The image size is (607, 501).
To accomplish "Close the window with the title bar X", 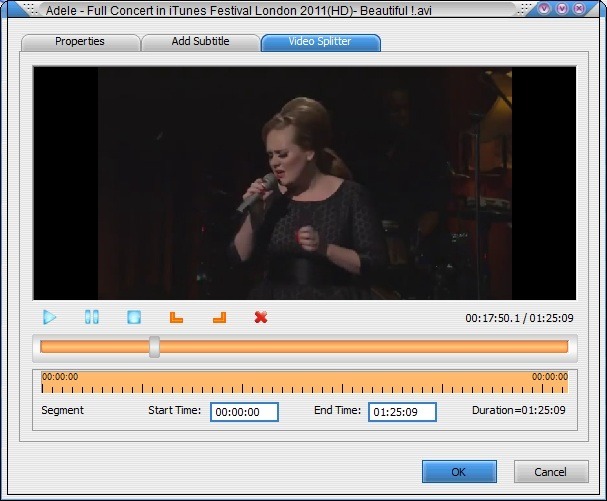I will click(579, 8).
